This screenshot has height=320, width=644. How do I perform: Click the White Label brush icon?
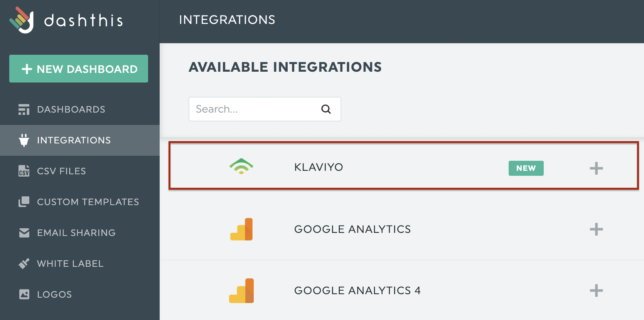tap(24, 263)
